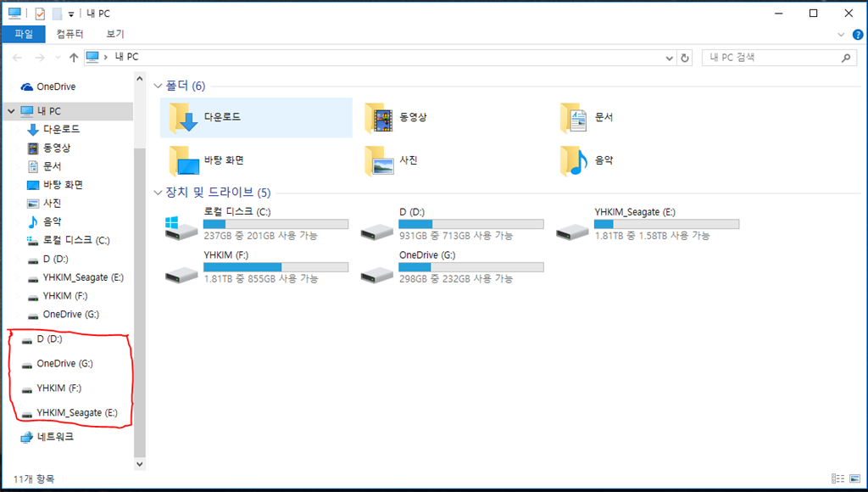Open the 다운로드 folder tile
The width and height of the screenshot is (868, 492).
pyautogui.click(x=256, y=117)
